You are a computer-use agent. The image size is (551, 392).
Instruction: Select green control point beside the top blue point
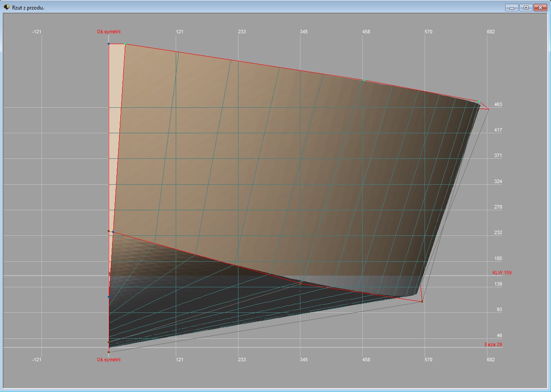click(126, 44)
